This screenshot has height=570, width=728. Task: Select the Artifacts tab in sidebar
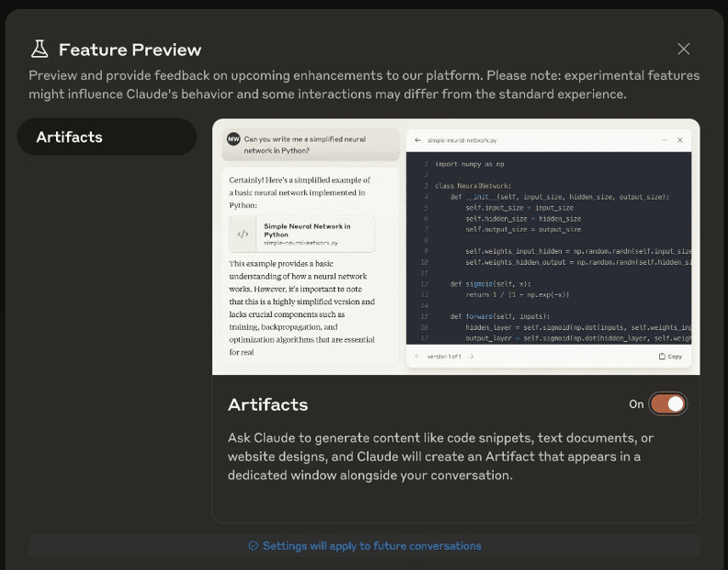107,137
